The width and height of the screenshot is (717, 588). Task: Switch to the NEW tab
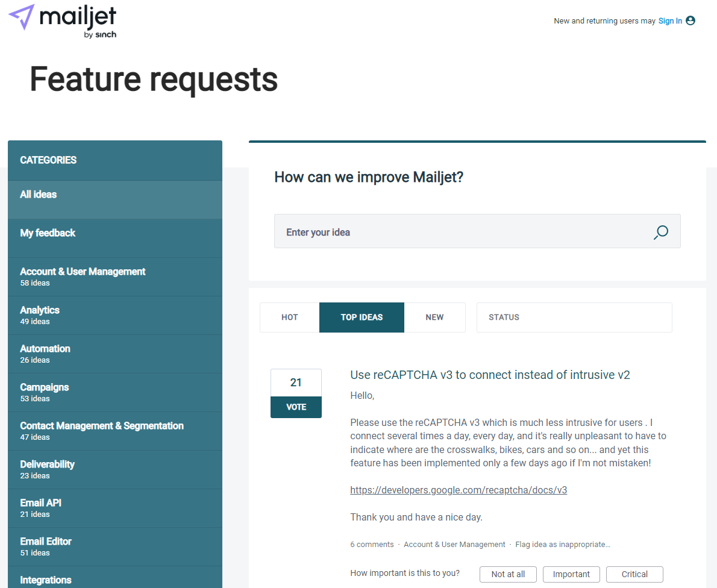tap(434, 317)
